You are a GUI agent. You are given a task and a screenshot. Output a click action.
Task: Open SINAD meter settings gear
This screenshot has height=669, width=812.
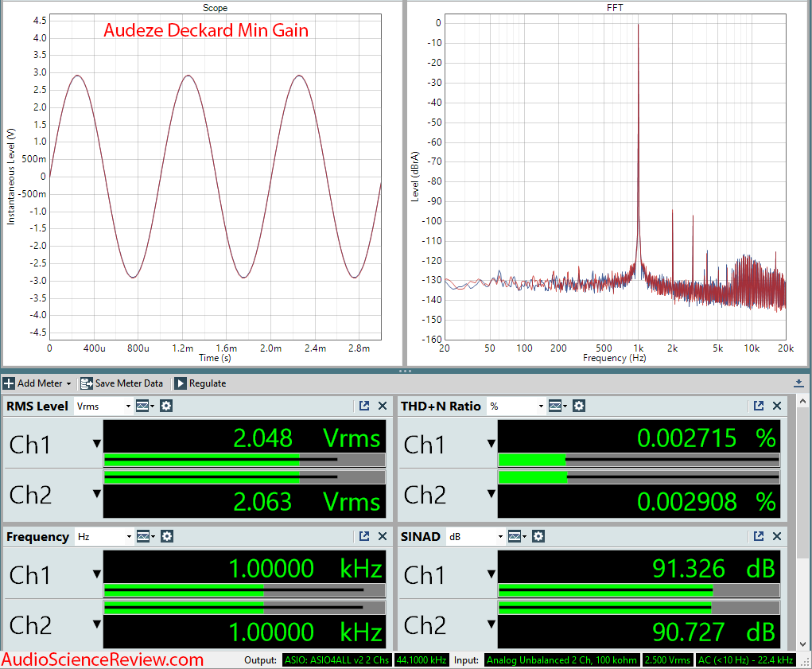(x=538, y=537)
